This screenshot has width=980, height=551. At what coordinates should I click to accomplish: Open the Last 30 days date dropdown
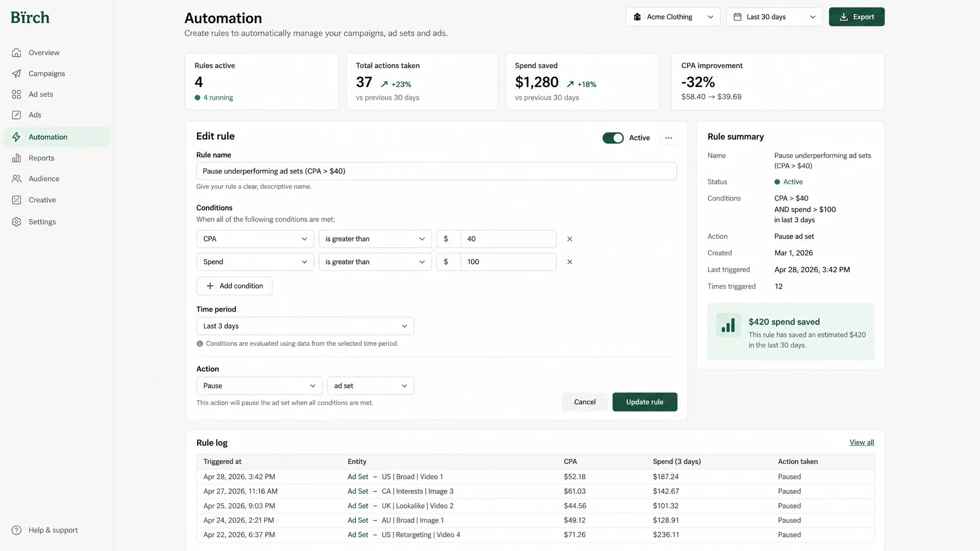point(774,17)
